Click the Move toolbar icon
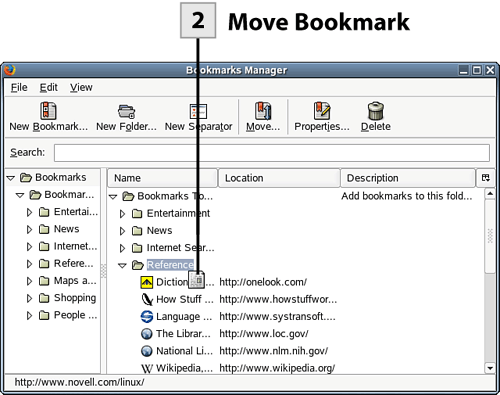500x395 pixels. pos(263,111)
